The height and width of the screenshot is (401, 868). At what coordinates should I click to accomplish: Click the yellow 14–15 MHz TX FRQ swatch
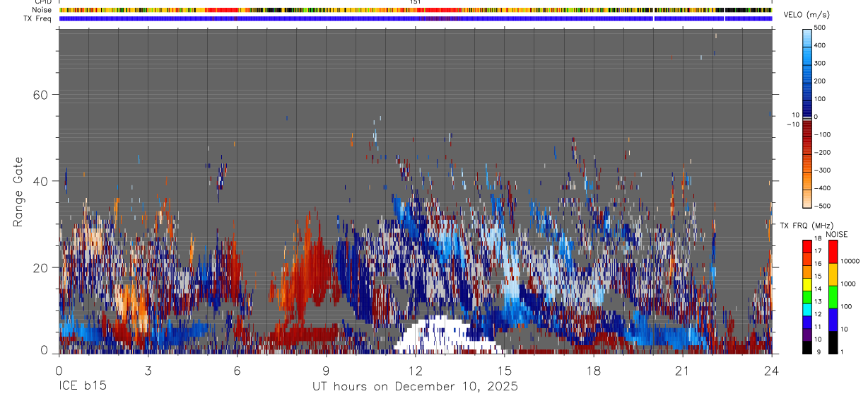click(x=807, y=284)
